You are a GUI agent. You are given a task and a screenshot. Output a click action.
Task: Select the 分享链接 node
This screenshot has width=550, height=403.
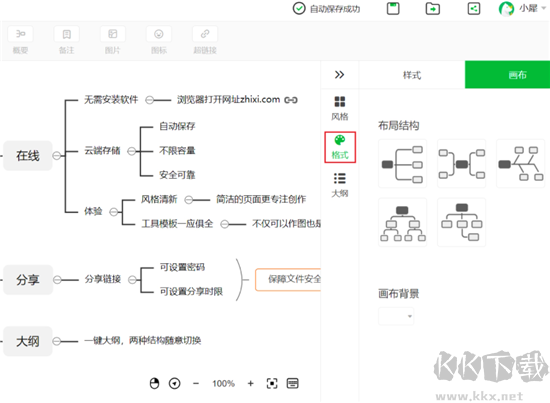103,279
